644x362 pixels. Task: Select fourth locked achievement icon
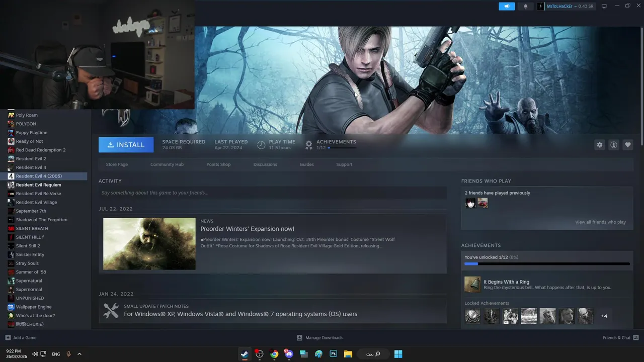click(x=529, y=316)
